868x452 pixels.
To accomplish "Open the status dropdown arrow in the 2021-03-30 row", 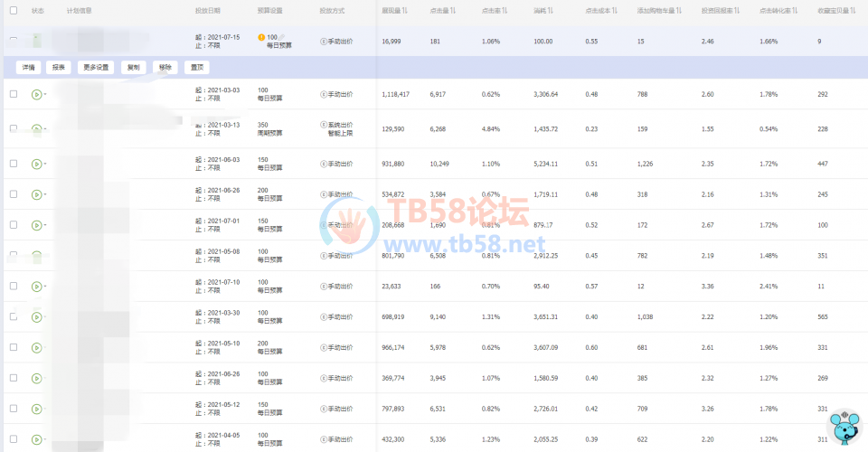I will tap(45, 317).
